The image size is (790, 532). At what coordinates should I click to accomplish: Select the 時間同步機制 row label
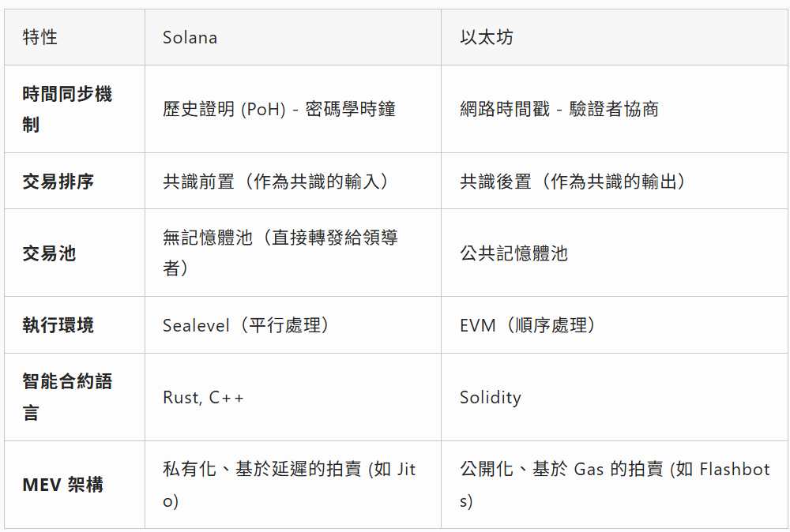coord(67,109)
